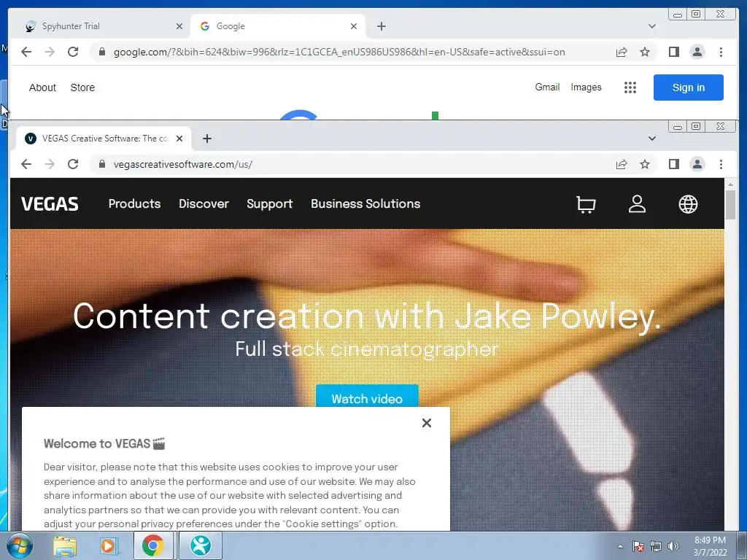Share the VEGAS page via share icon
Screen dimensions: 747x560
click(x=622, y=164)
